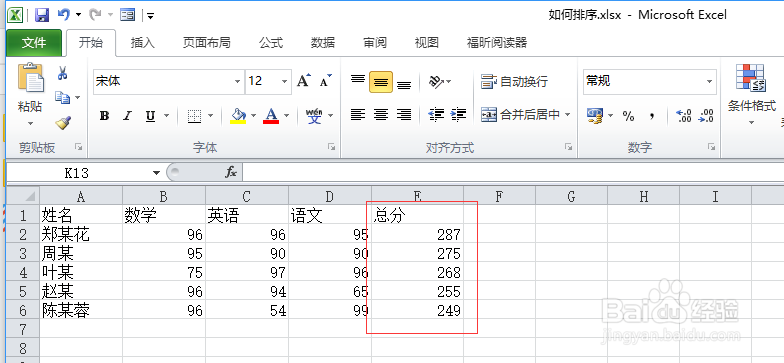Open the 剪贴板 group dialog launcher
The width and height of the screenshot is (784, 363).
point(78,146)
